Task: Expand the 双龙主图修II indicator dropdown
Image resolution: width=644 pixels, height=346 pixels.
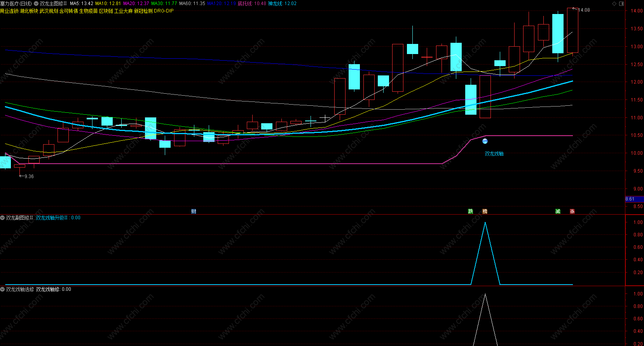Action: [36, 3]
